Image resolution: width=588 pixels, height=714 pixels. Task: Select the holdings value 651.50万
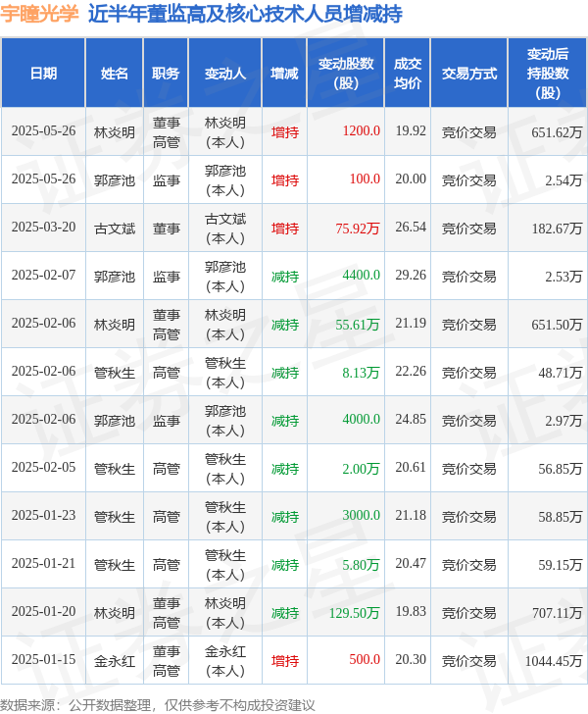[x=557, y=325]
